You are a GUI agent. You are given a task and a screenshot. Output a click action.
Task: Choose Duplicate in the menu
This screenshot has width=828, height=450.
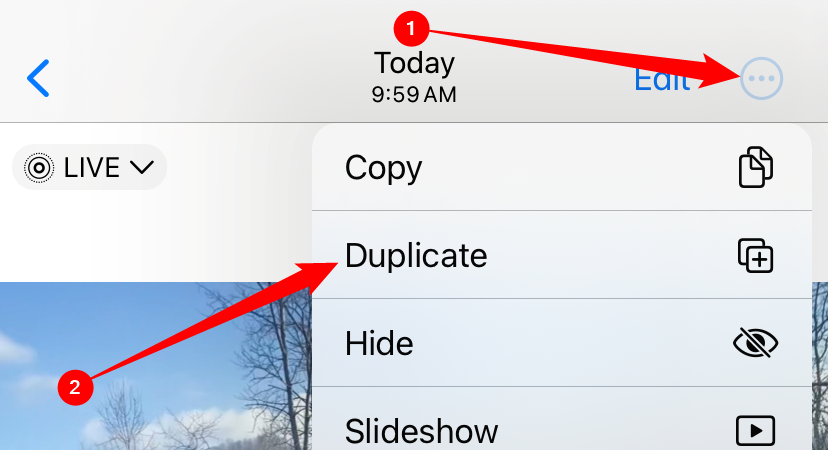tap(562, 255)
